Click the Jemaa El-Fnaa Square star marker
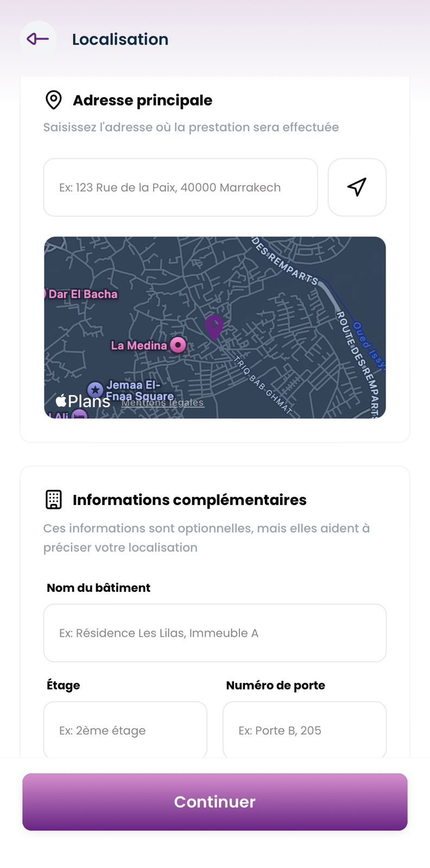This screenshot has width=430, height=868. pyautogui.click(x=96, y=390)
